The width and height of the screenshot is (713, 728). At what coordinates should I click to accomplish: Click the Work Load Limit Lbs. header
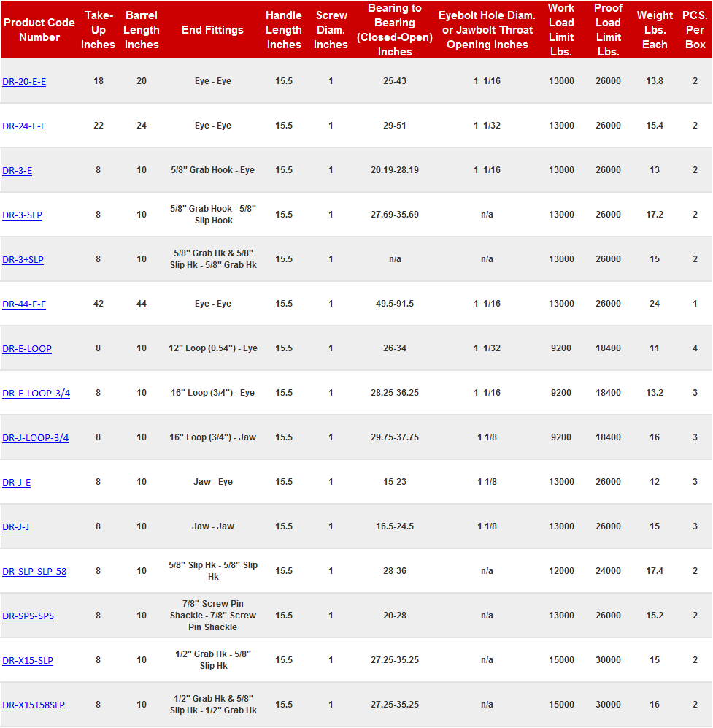point(561,30)
